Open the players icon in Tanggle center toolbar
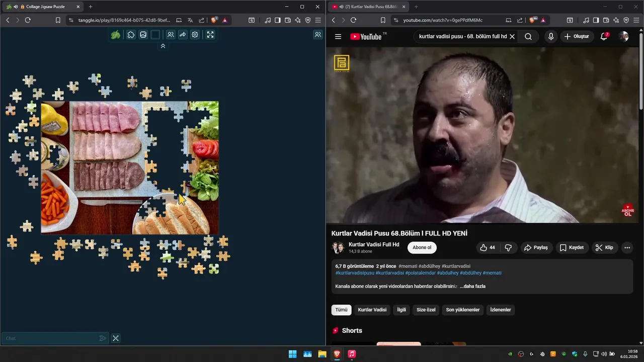The height and width of the screenshot is (362, 644). pyautogui.click(x=171, y=35)
